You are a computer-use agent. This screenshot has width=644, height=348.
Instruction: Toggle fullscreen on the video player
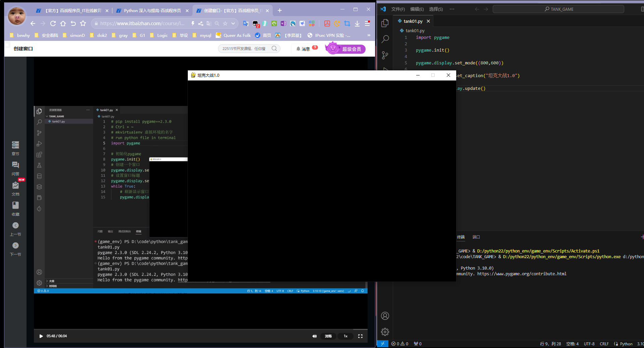(360, 336)
